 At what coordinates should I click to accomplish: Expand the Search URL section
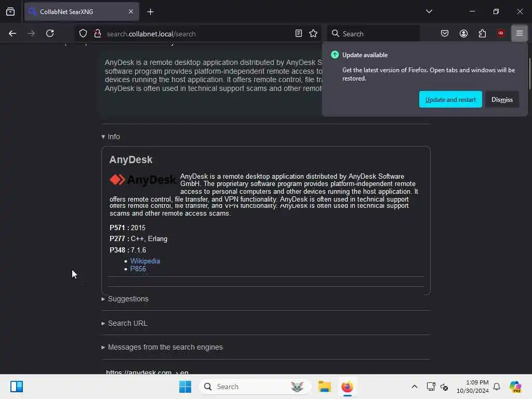coord(124,323)
